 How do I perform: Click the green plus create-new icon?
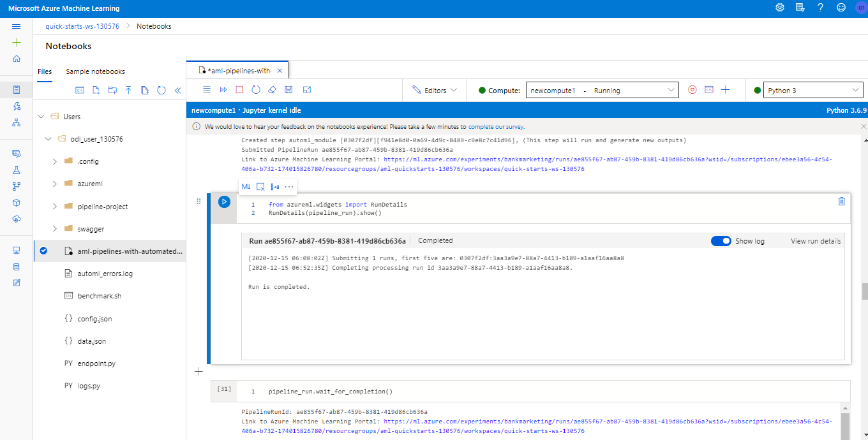17,42
